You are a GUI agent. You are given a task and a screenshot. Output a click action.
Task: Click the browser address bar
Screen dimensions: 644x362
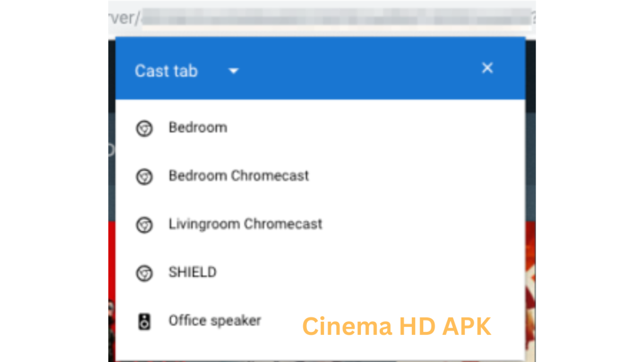322,18
